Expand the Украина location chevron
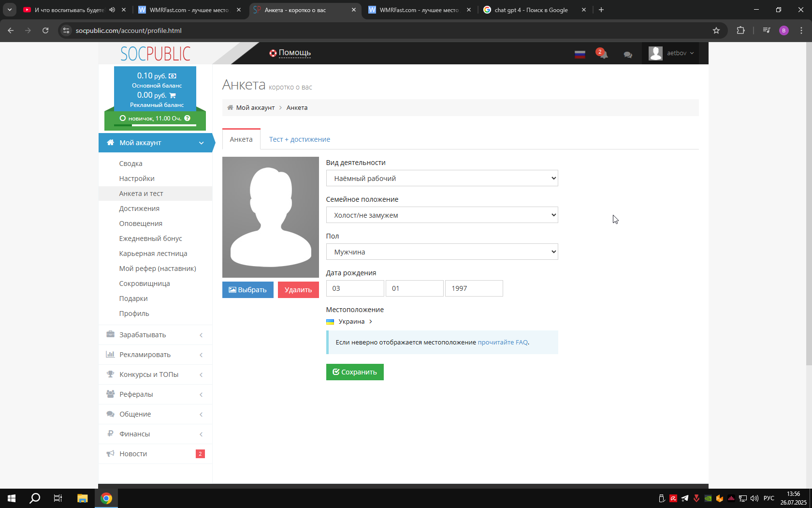Viewport: 812px width, 508px height. [371, 322]
